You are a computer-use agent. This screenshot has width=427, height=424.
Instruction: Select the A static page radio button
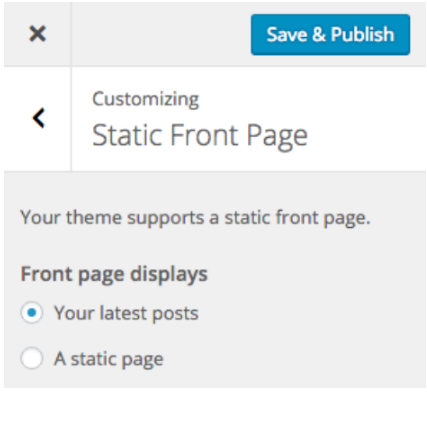32,358
